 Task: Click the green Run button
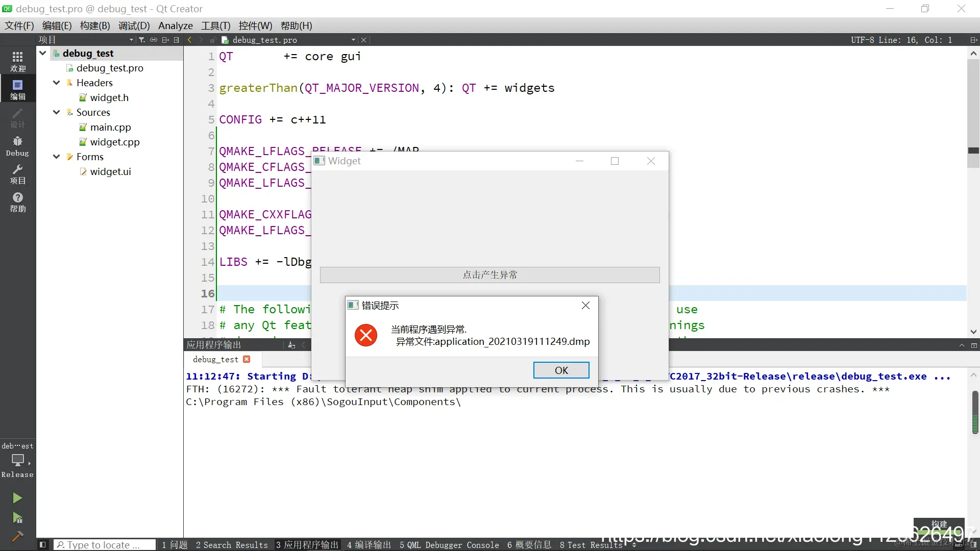[17, 498]
